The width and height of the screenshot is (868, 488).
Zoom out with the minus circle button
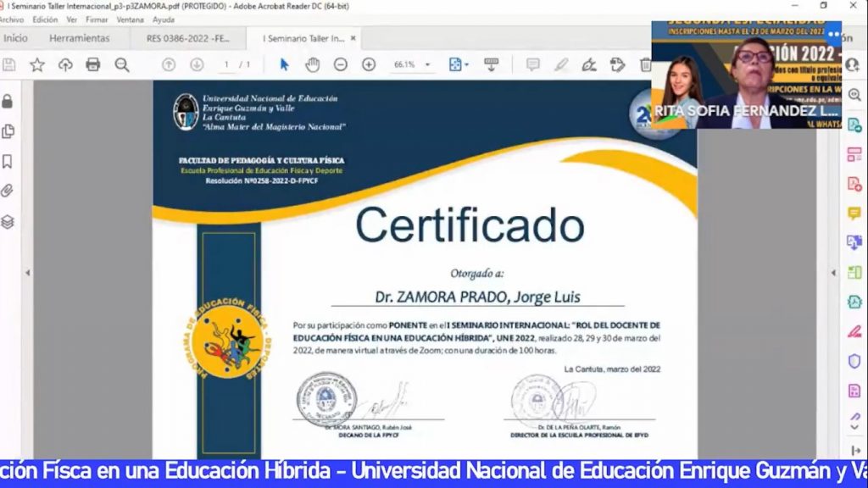coord(341,64)
